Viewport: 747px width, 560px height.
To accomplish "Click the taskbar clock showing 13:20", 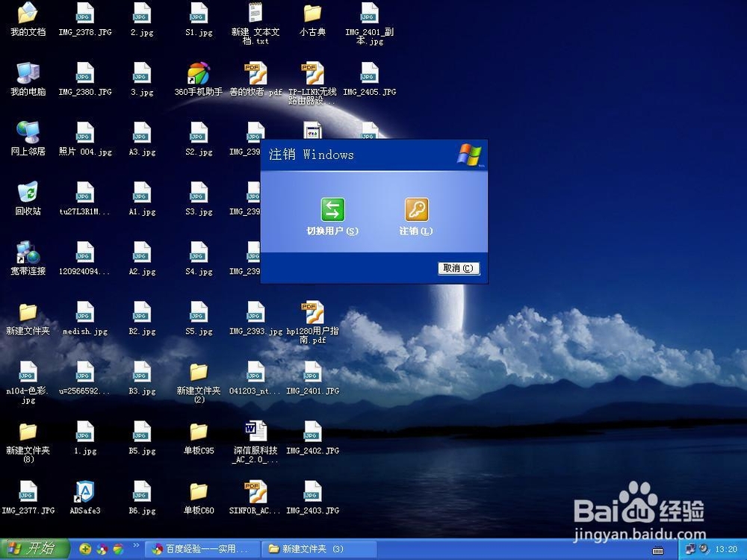I will (x=726, y=549).
